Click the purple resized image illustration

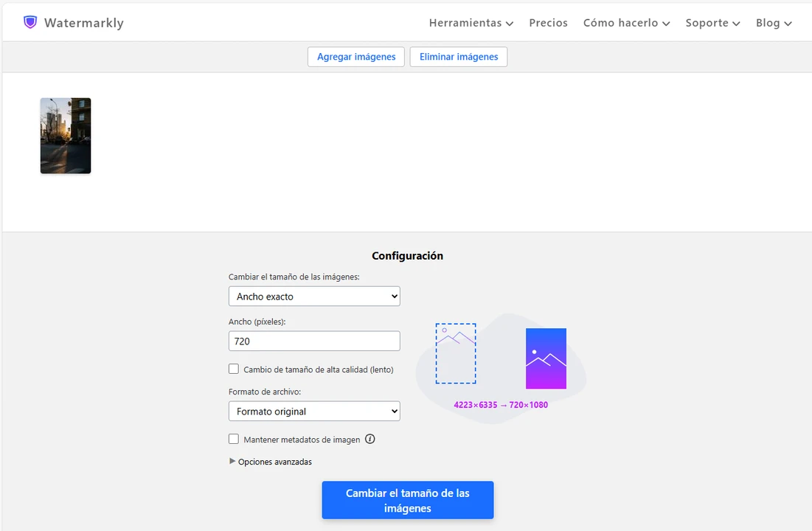coord(546,358)
